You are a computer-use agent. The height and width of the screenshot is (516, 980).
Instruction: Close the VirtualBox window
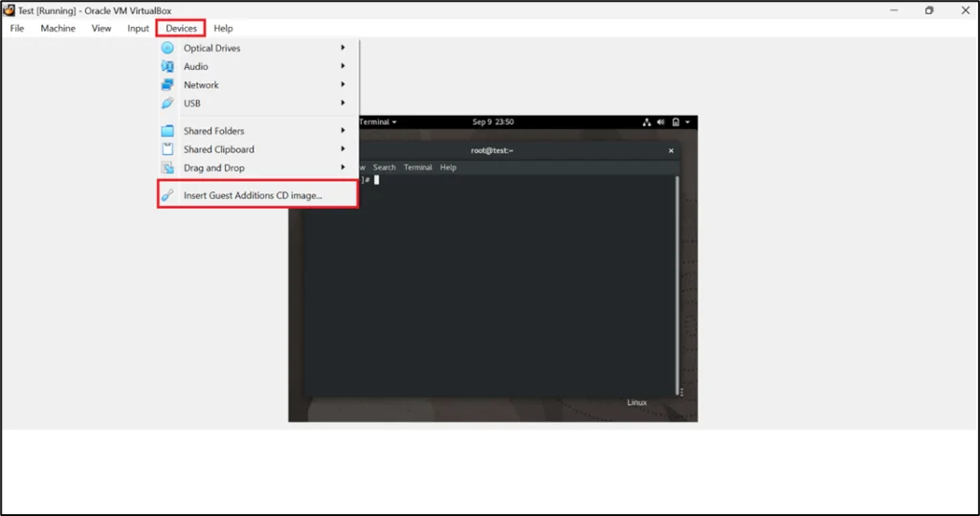[965, 10]
